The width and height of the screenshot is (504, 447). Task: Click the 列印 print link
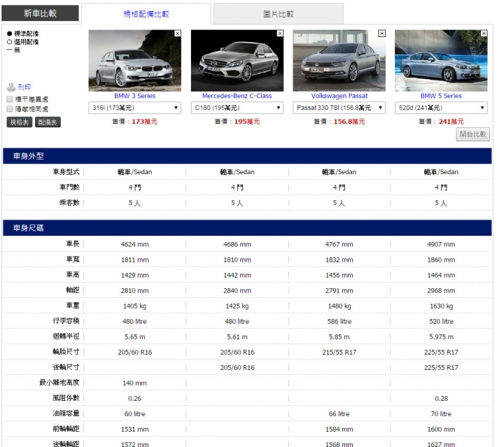click(24, 87)
